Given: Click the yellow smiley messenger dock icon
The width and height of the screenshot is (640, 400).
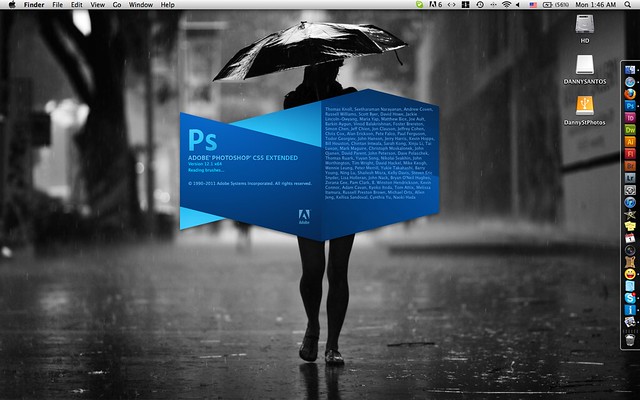Looking at the screenshot, I should point(630,274).
